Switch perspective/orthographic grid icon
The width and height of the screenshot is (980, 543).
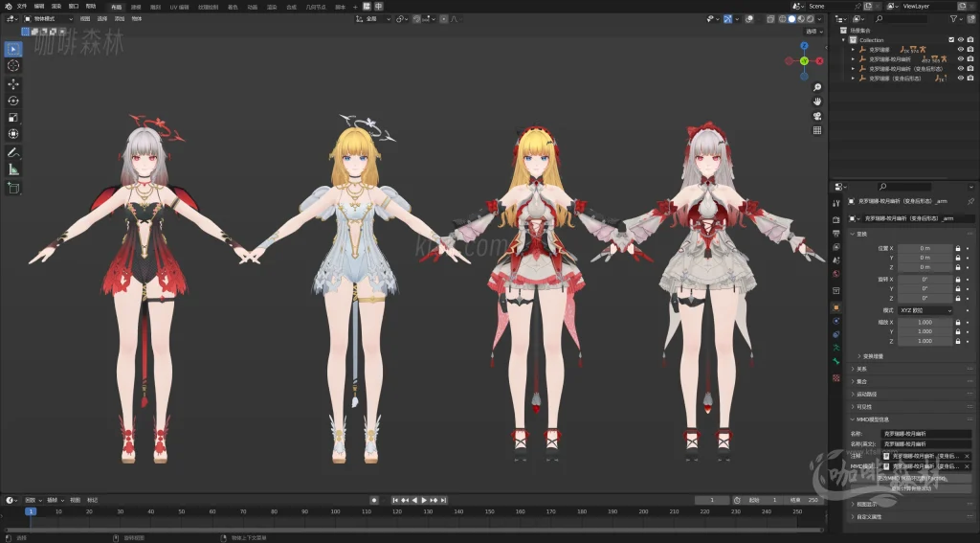click(817, 130)
